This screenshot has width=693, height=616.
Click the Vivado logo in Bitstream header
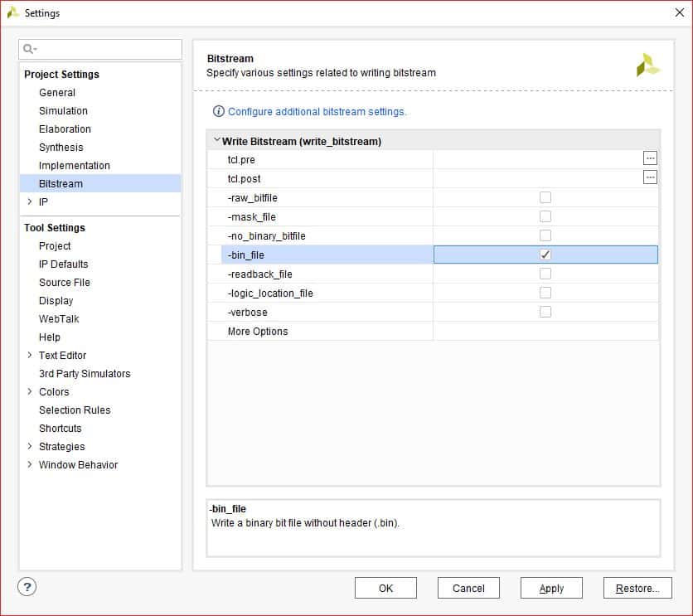647,65
